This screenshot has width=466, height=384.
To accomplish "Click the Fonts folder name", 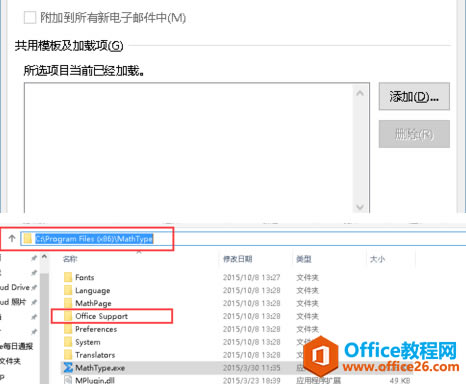I will tap(85, 277).
